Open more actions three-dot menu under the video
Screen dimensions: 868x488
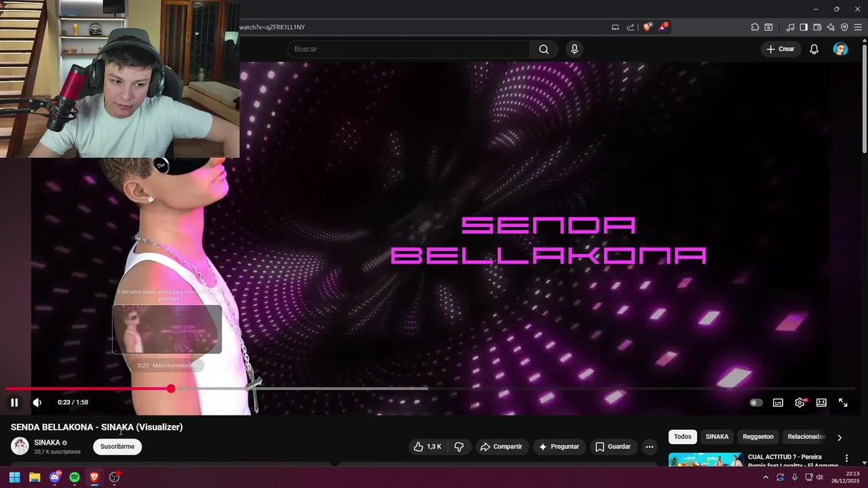(x=649, y=447)
